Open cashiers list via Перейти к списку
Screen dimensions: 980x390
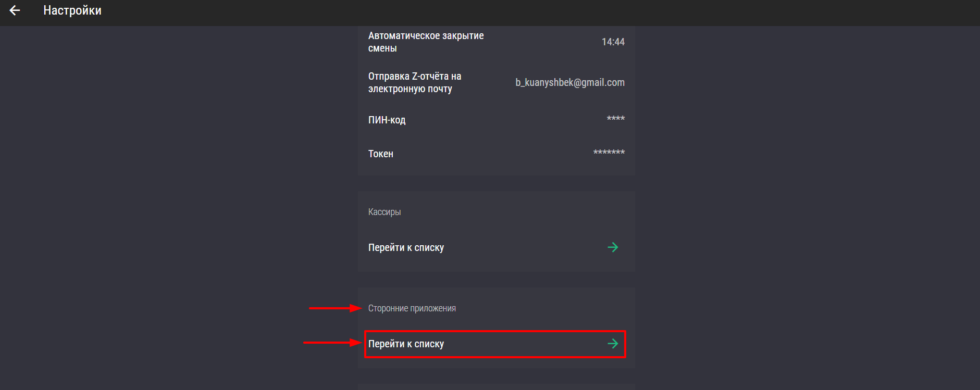coord(496,247)
